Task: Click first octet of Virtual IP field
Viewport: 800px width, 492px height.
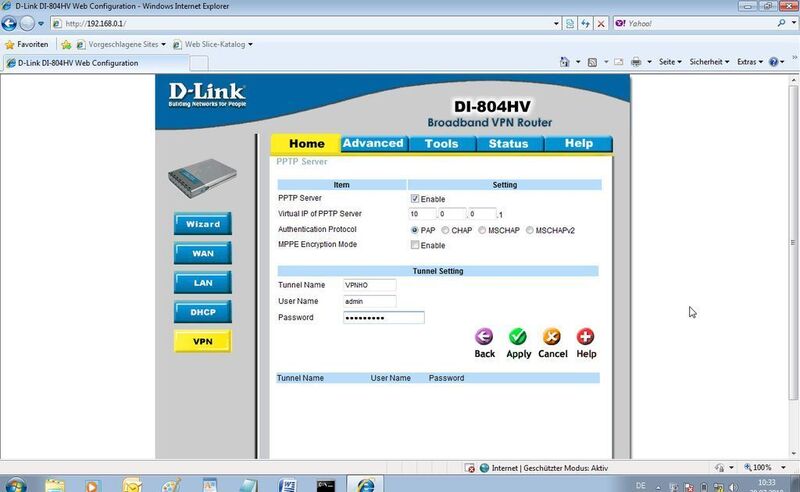Action: click(422, 214)
